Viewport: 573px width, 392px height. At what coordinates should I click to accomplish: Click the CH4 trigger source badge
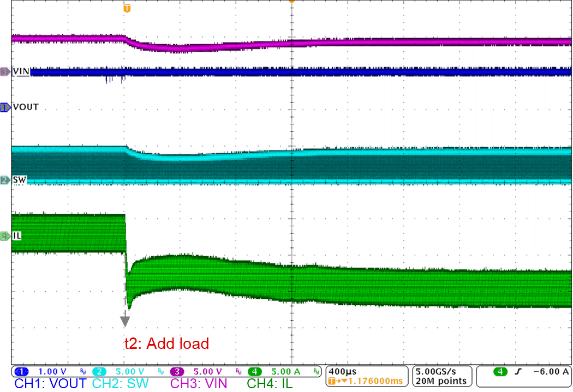point(500,371)
